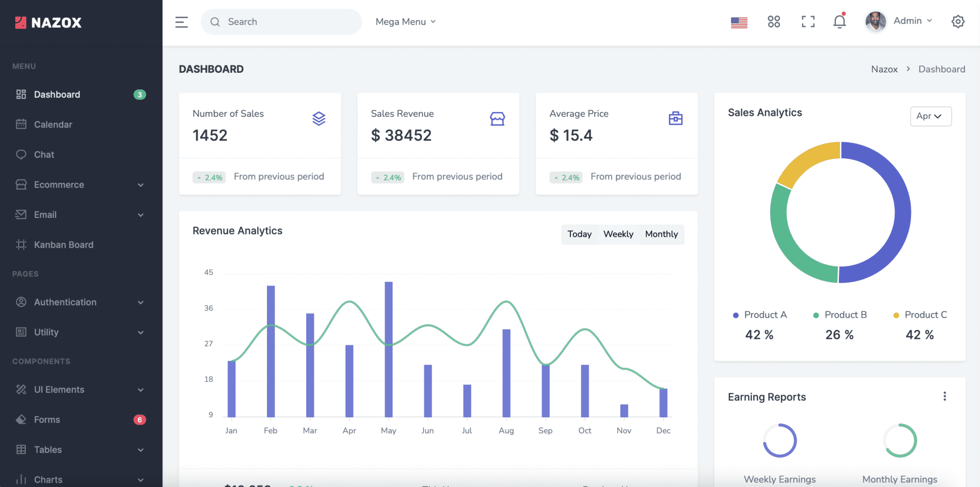Click the Nazox breadcrumb link
This screenshot has width=980, height=487.
click(x=884, y=69)
